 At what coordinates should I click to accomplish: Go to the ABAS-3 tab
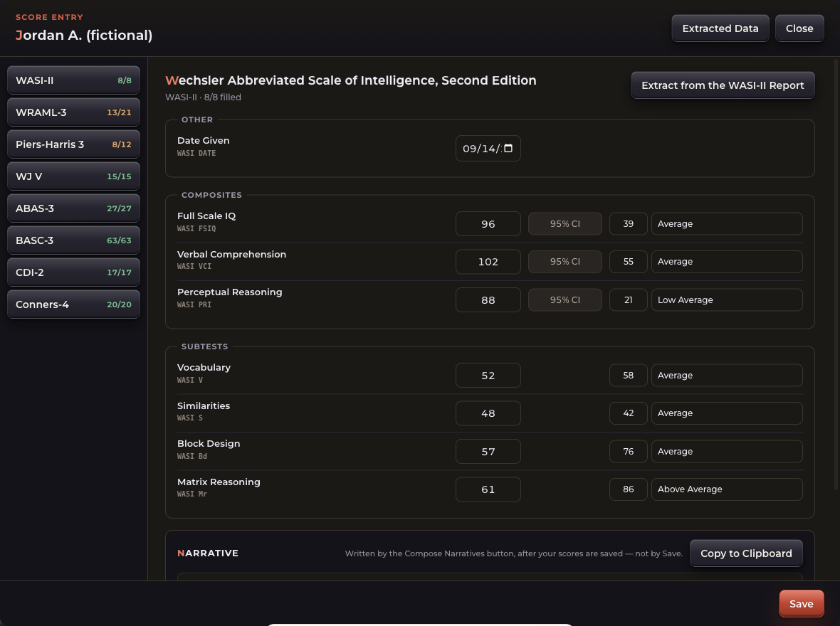[x=73, y=208]
